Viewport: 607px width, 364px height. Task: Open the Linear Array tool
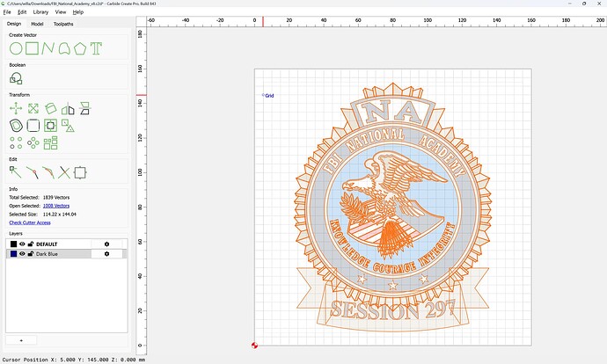16,142
